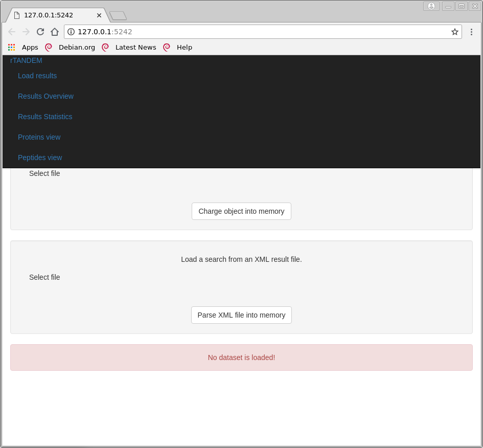Open the Latest News bookmark
Screen dimensions: 483x448
click(129, 47)
